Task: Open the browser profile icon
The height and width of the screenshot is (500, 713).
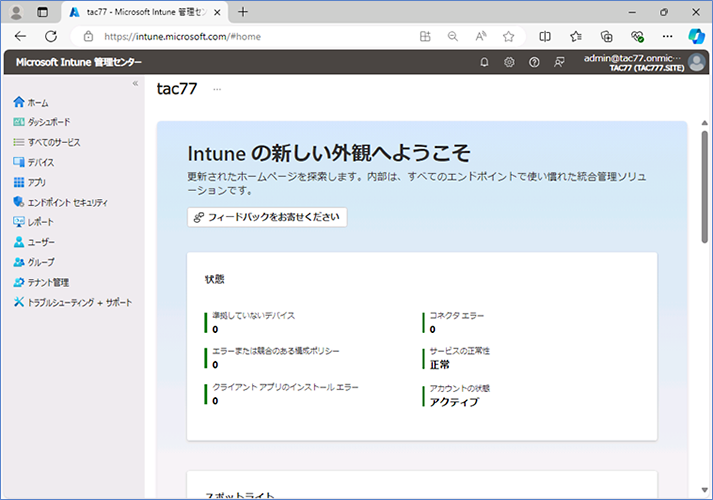Action: [x=16, y=12]
